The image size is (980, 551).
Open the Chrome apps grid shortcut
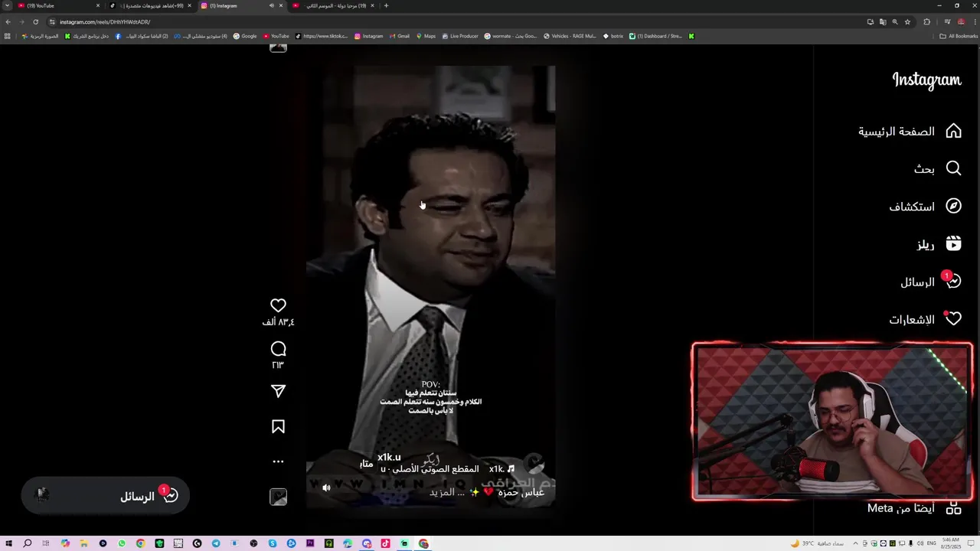pos(8,36)
